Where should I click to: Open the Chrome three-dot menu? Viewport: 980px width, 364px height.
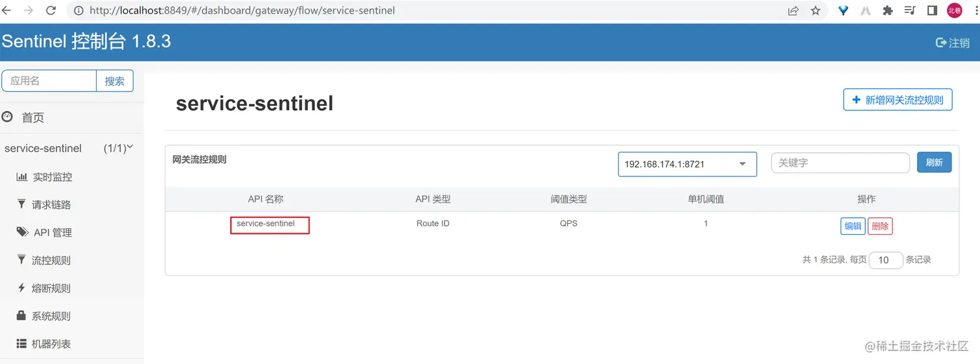[x=975, y=10]
